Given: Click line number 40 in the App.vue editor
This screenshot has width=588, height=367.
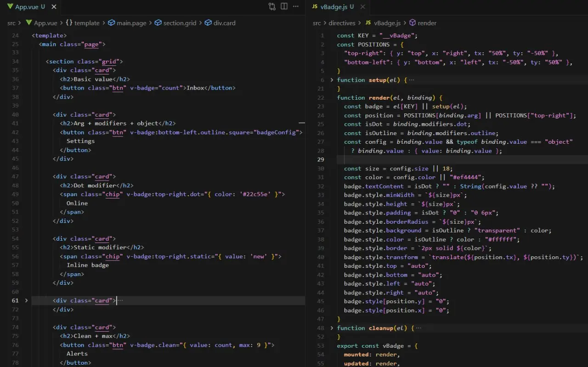Looking at the screenshot, I should [15, 114].
